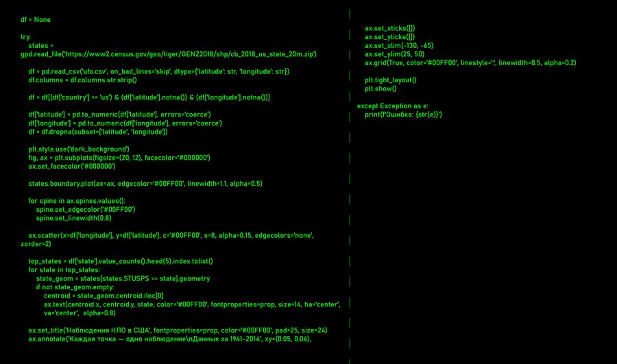Viewport: 617px width, 364px height.
Task: Click the pd.read_csv('ufo.csv') line
Action: tap(158, 71)
